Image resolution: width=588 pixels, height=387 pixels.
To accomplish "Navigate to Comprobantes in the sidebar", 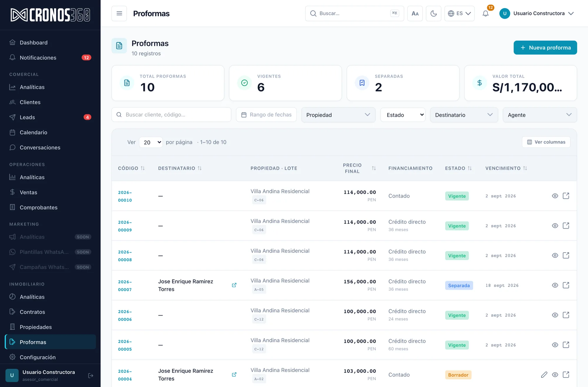I will (x=50, y=207).
